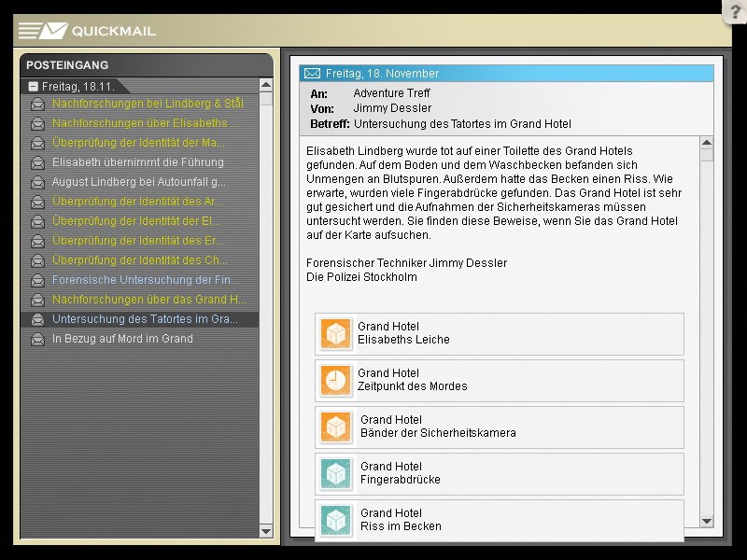Click the Quickmail logo
The height and width of the screenshot is (560, 747).
87,31
